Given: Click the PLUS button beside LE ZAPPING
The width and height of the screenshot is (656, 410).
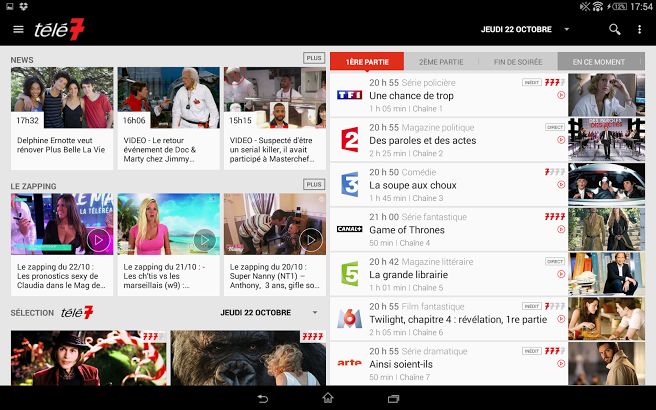Looking at the screenshot, I should tap(314, 184).
